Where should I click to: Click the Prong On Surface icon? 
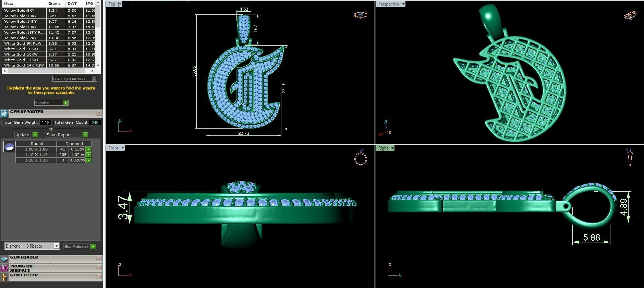point(4,268)
